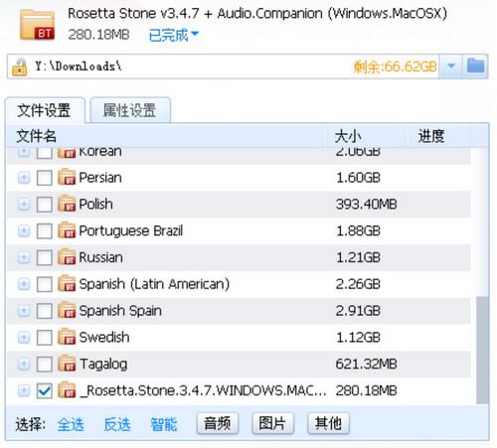Viewport: 497px width, 448px height.
Task: Check the Spanish (Latin American) checkbox
Action: coord(45,284)
